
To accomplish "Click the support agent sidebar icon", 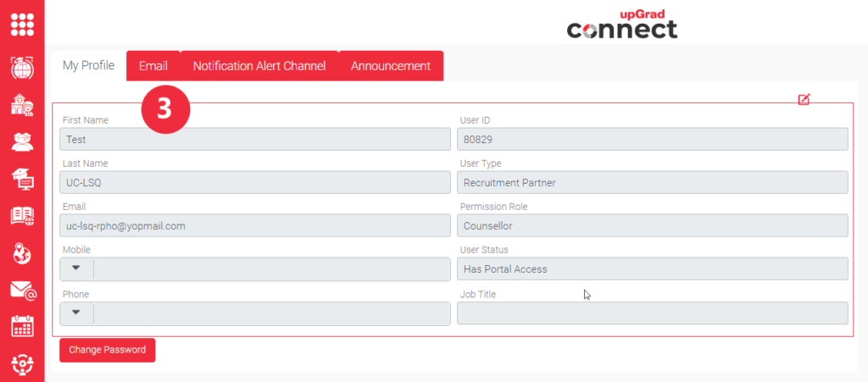I will pyautogui.click(x=22, y=365).
